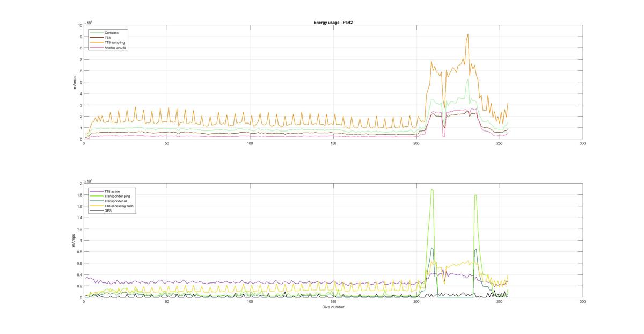Click x-axis tick '150' under the top plot

click(333, 143)
